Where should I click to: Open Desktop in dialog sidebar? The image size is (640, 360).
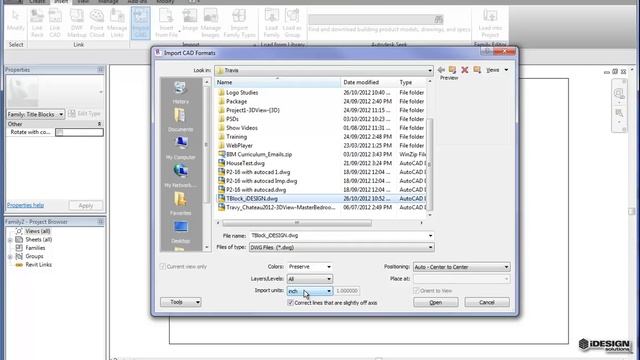click(180, 232)
